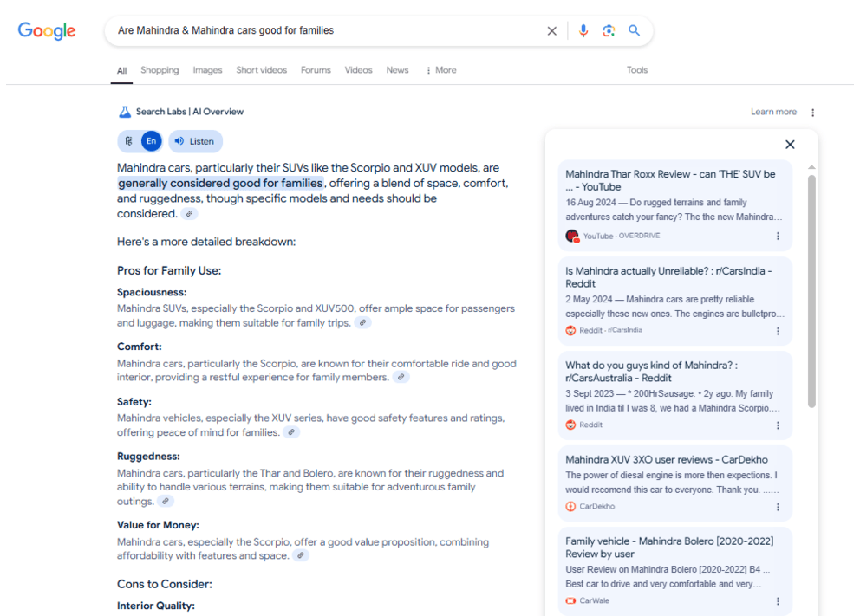This screenshot has height=616, width=860.
Task: Open Google Lens image search
Action: (609, 31)
